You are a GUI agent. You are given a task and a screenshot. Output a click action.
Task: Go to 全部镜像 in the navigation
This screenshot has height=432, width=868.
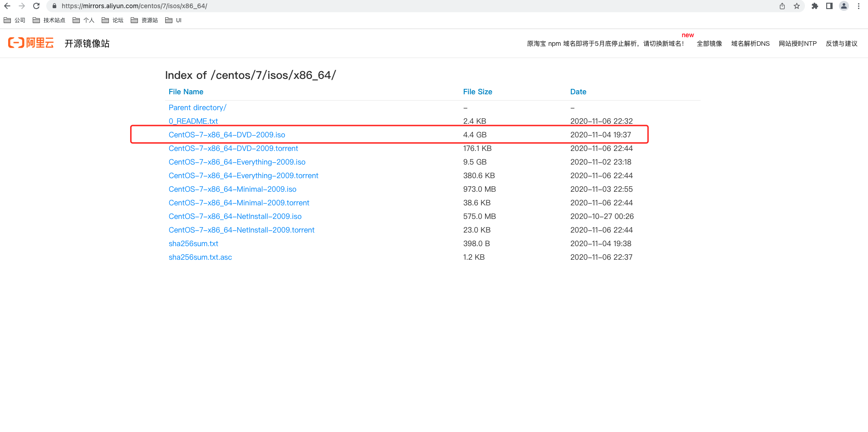point(709,44)
